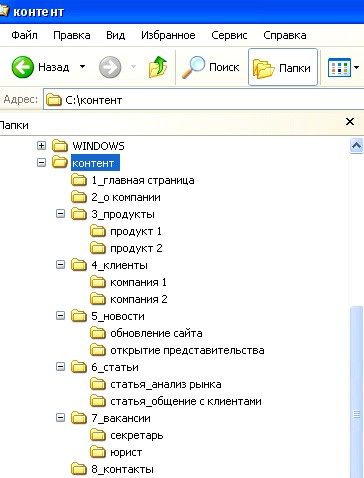Expand the WINDOWS folder node

[x=41, y=145]
